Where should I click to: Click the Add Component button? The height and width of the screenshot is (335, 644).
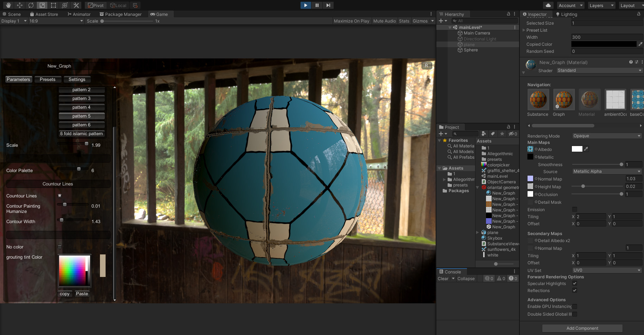click(582, 328)
